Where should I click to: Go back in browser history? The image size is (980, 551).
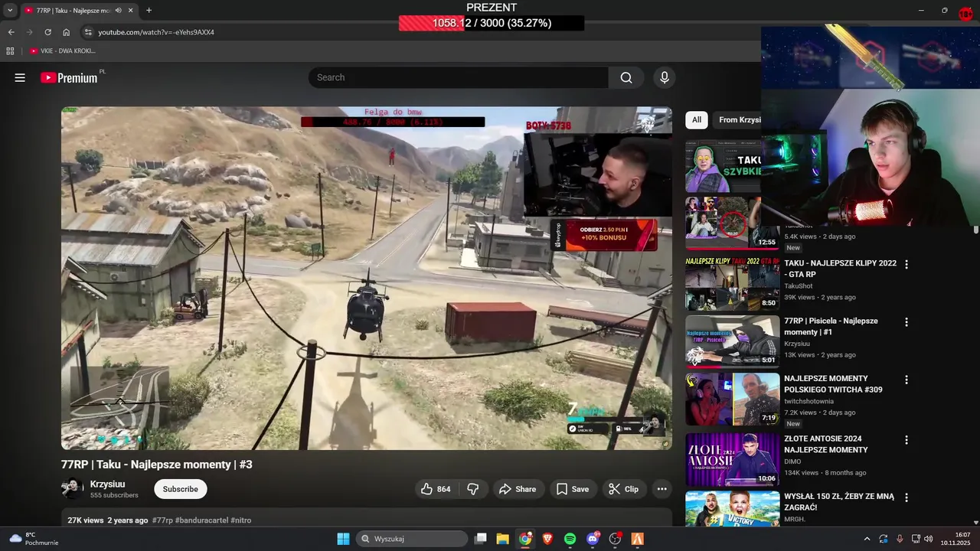point(11,32)
